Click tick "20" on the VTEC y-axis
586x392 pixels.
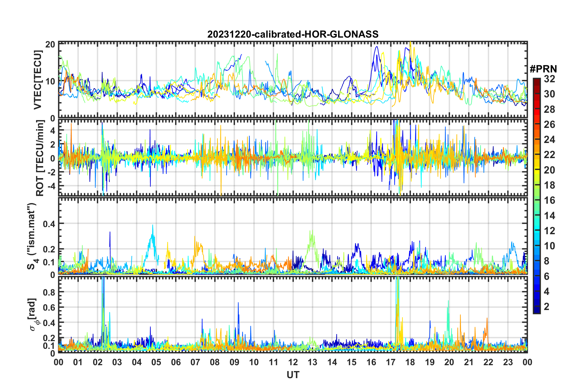(50, 44)
